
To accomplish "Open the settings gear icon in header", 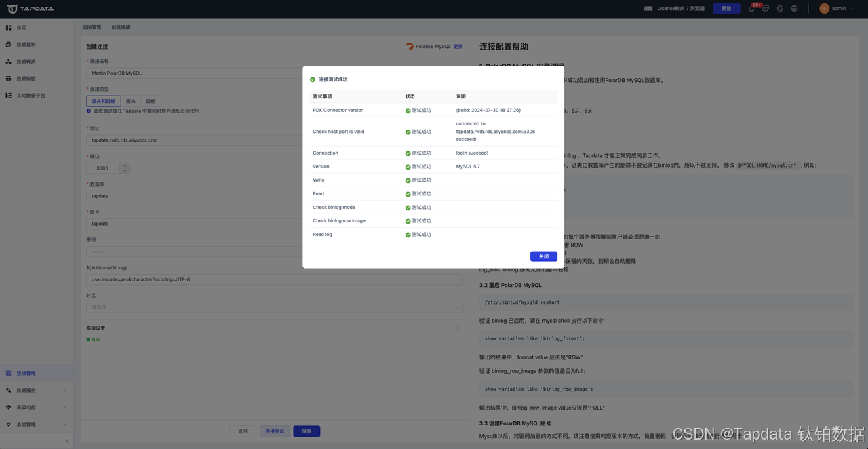I will pos(780,9).
